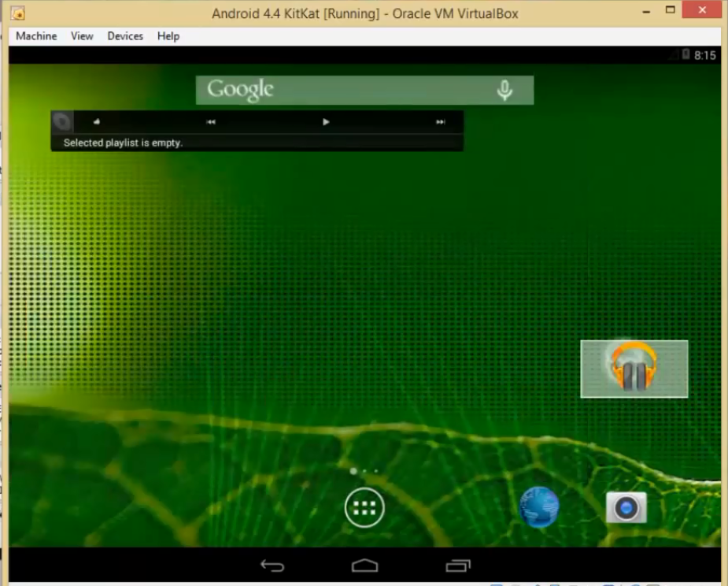Open the Devices menu
Screen dimensions: 728x586
pos(125,36)
